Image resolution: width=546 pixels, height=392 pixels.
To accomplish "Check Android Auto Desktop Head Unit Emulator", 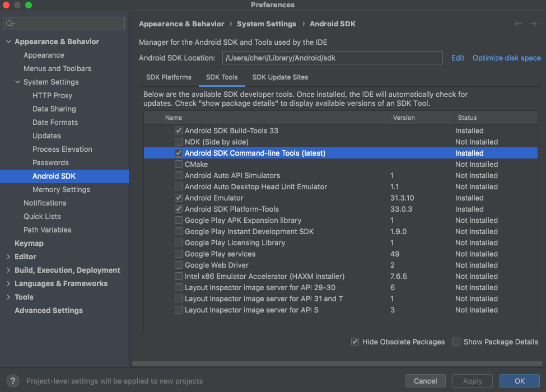I will pyautogui.click(x=179, y=186).
